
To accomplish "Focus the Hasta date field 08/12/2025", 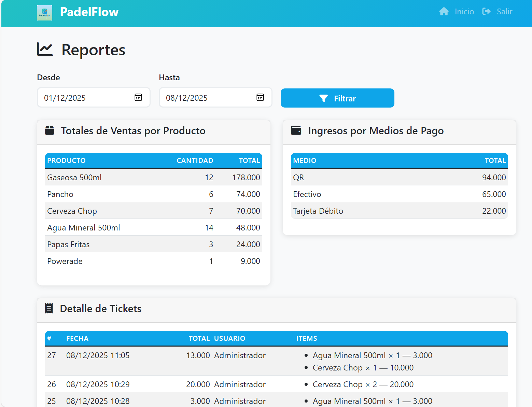I will [207, 98].
